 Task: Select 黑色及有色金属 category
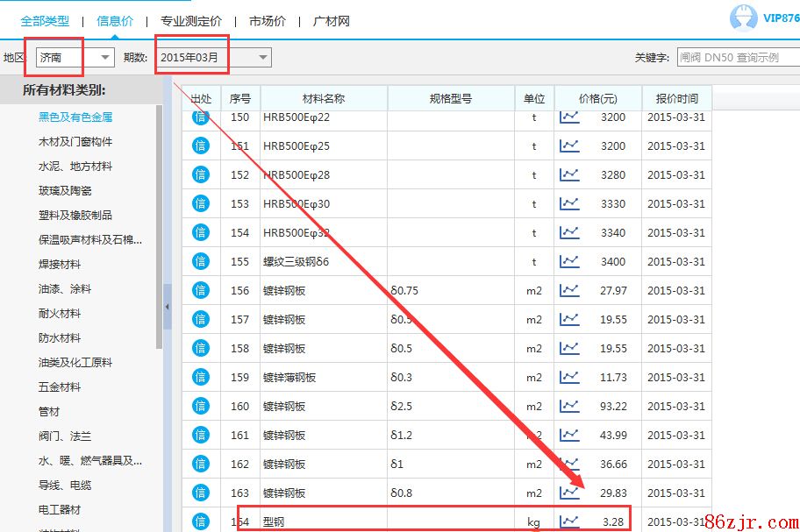pyautogui.click(x=75, y=117)
